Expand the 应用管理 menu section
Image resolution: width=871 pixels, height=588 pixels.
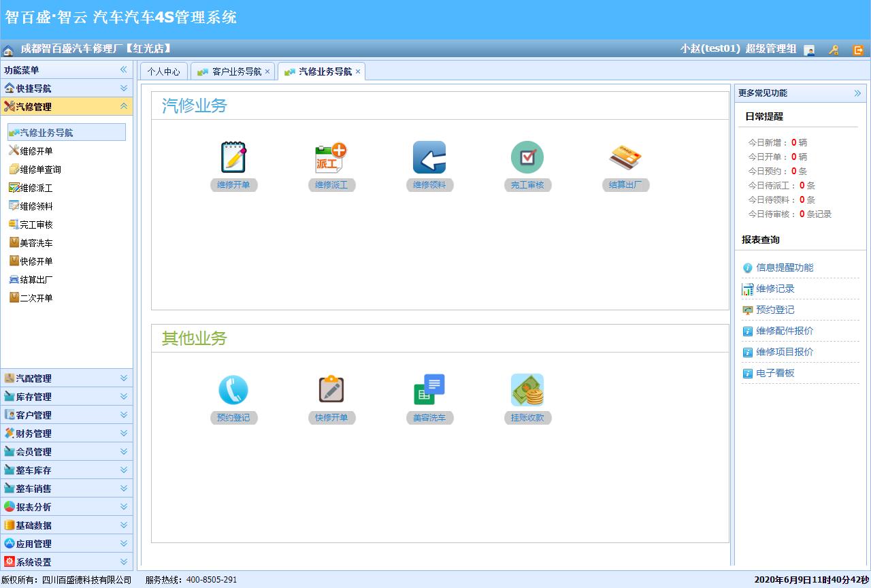(67, 543)
